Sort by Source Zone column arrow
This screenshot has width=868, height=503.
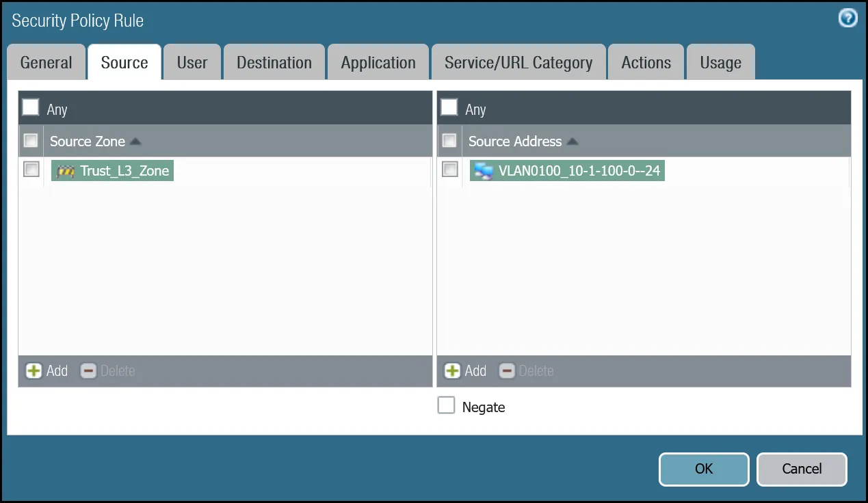coord(135,141)
